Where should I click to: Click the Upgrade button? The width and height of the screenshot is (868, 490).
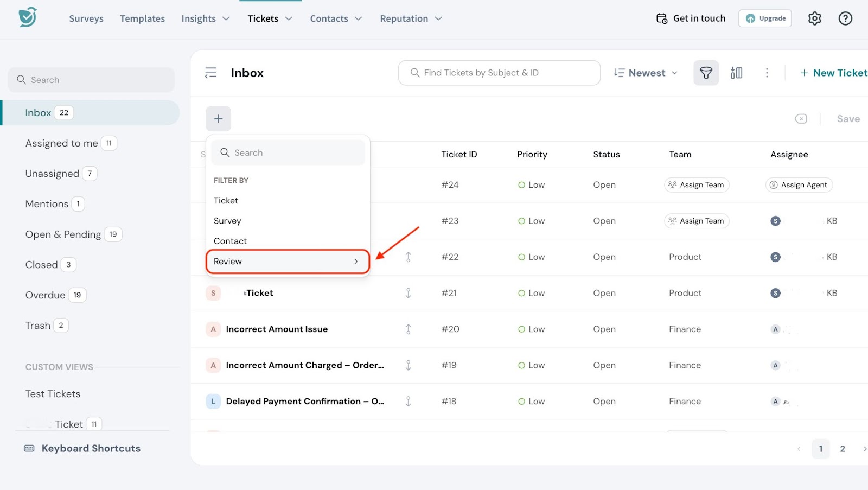(x=765, y=18)
